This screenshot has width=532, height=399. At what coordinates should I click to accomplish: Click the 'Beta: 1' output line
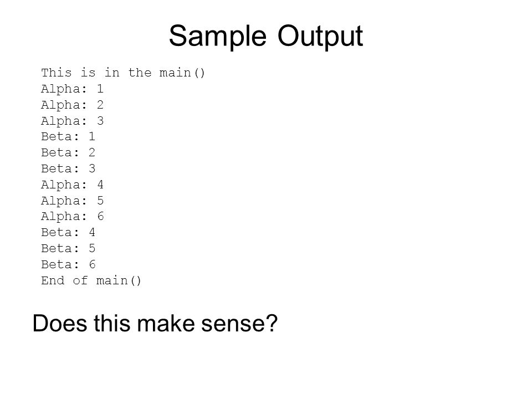tap(68, 136)
